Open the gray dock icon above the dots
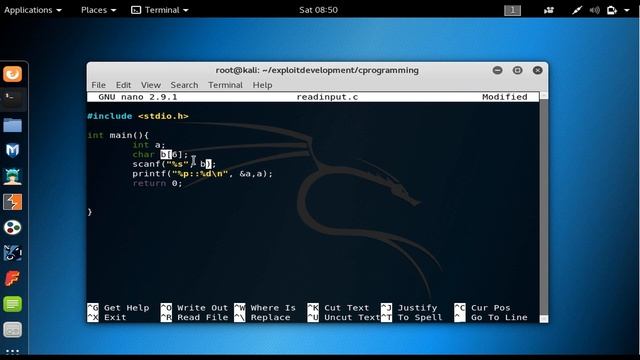Viewport: 640px width, 360px height. (x=13, y=330)
